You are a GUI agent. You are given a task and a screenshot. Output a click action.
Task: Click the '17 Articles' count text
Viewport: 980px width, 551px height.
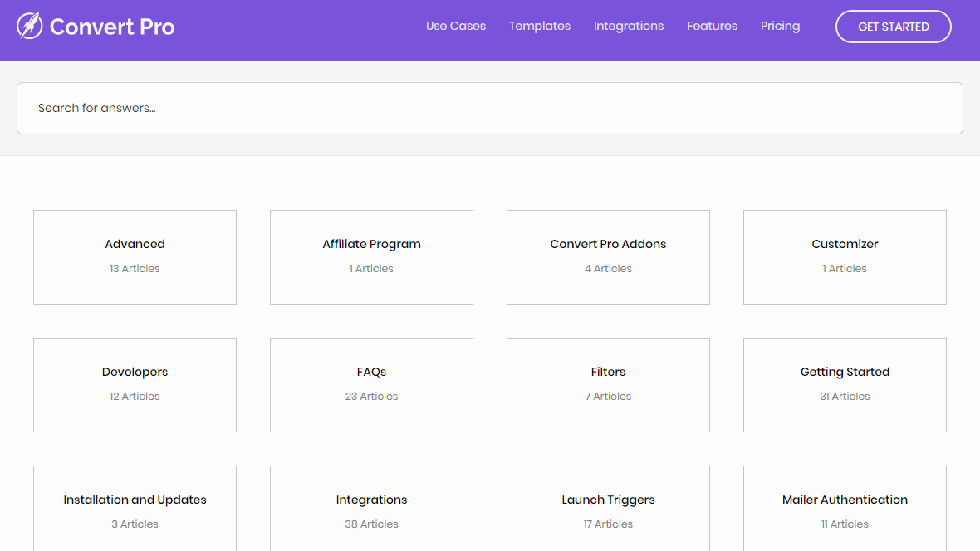click(x=608, y=524)
